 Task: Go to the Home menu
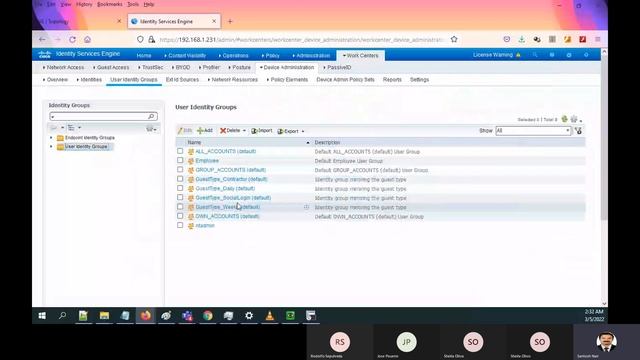144,56
